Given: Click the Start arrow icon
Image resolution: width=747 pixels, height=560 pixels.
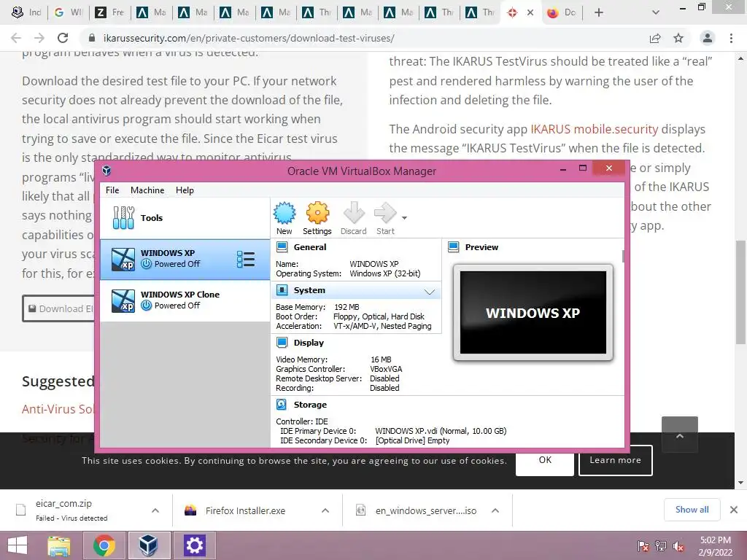Looking at the screenshot, I should [x=385, y=219].
